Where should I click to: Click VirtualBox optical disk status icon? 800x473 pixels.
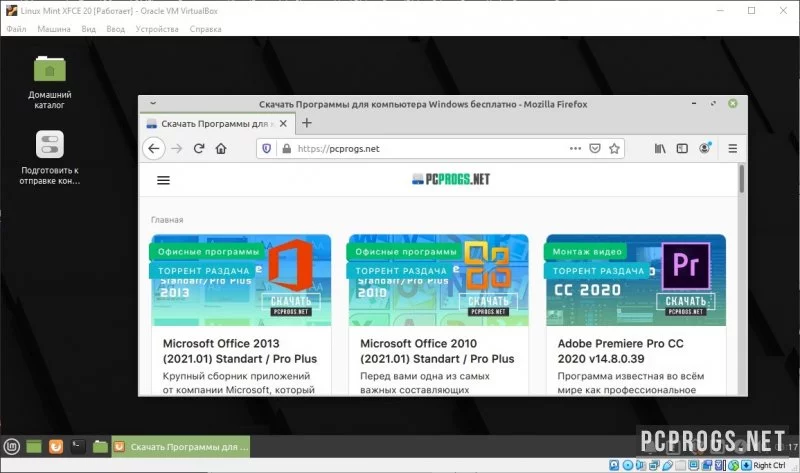click(x=628, y=465)
